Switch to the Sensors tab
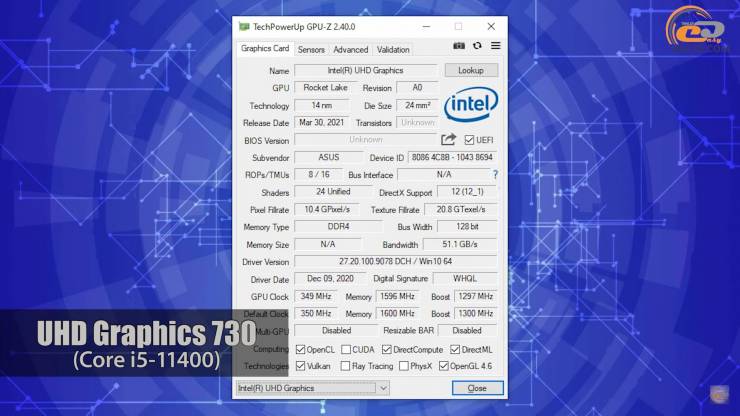Image resolution: width=740 pixels, height=416 pixels. 311,50
